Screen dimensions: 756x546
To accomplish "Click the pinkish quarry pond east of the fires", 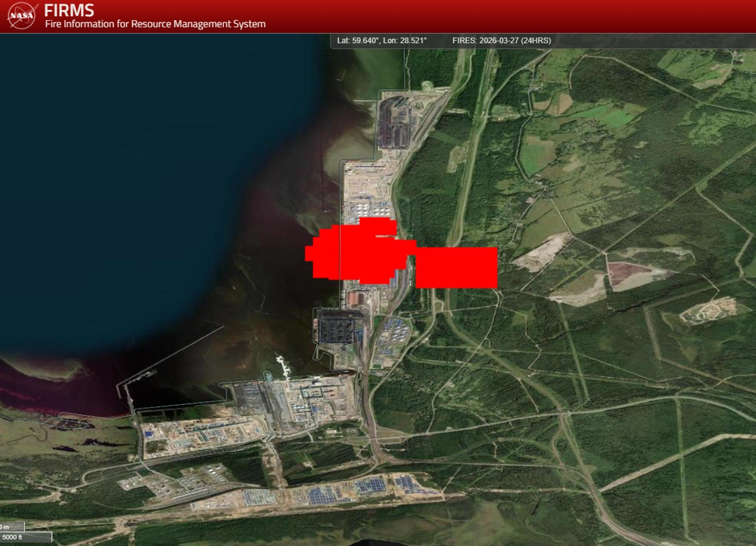I will [628, 272].
